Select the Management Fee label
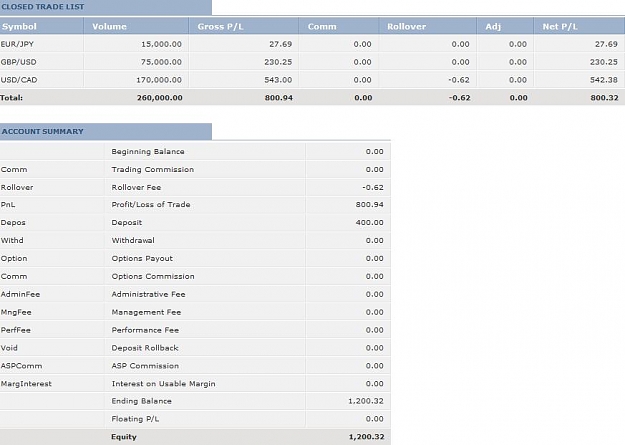The width and height of the screenshot is (625, 445). [x=146, y=312]
